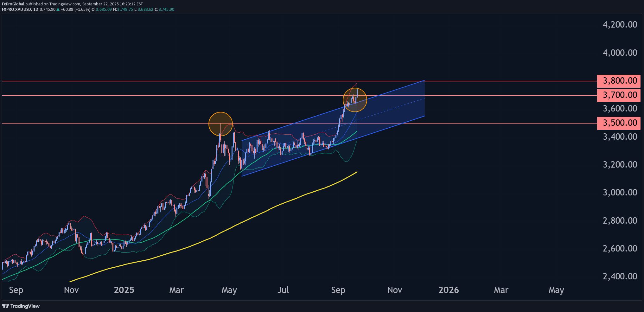Click the 3,800.00 price level label
This screenshot has width=644, height=312.
click(619, 81)
